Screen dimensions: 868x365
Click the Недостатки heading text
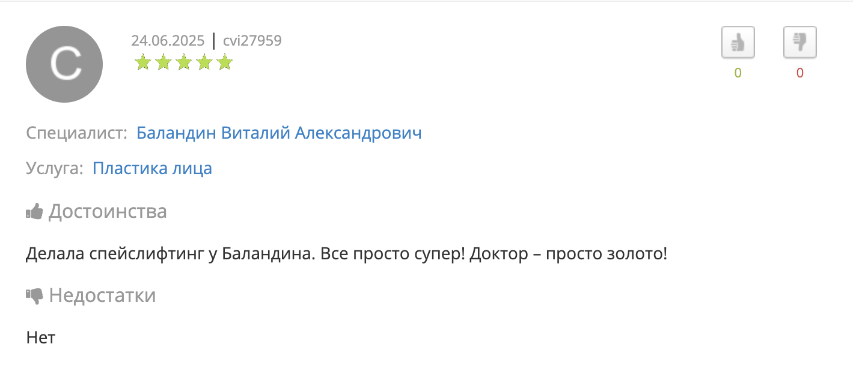pos(103,295)
